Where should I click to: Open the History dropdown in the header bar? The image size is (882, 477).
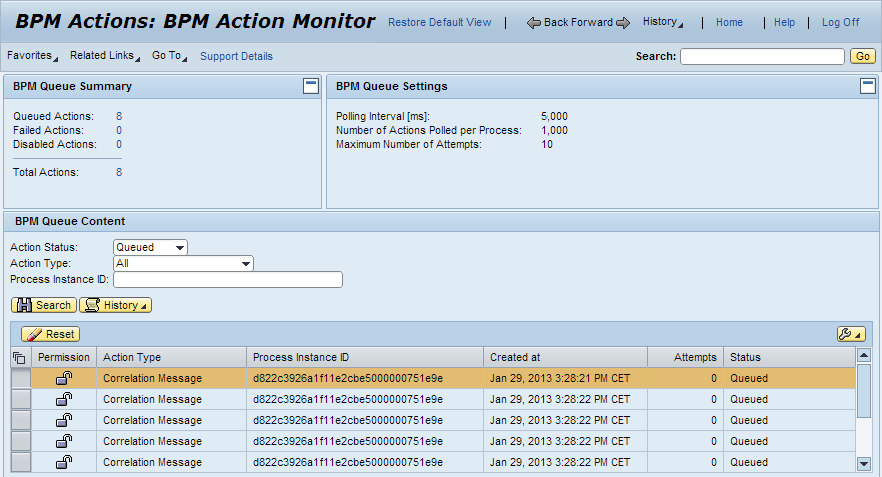click(663, 22)
